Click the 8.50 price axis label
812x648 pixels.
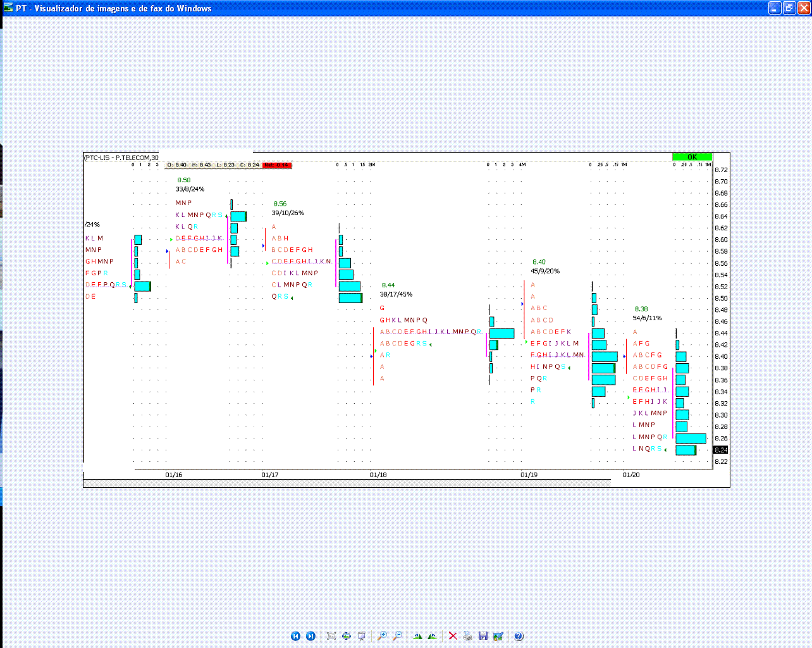click(721, 299)
